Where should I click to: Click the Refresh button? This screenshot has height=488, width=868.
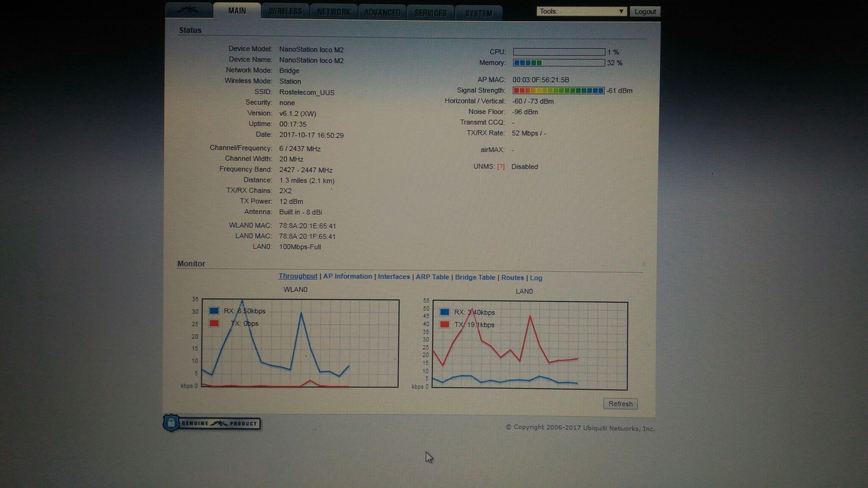pyautogui.click(x=620, y=404)
